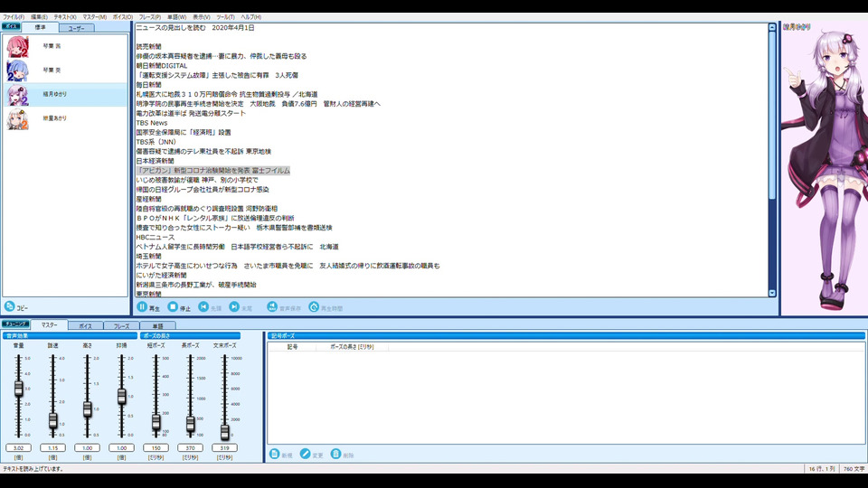Viewport: 868px width, 488px height.
Task: Jump to start with 先頭 button
Action: click(x=203, y=306)
